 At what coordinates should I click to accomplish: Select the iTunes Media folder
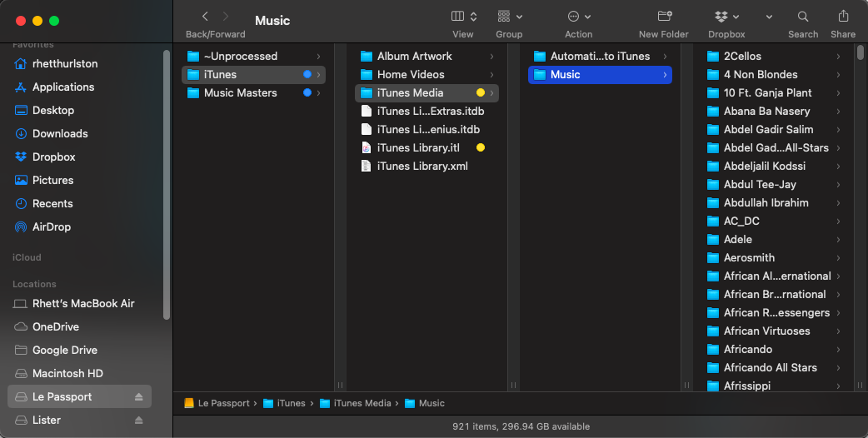pos(427,93)
